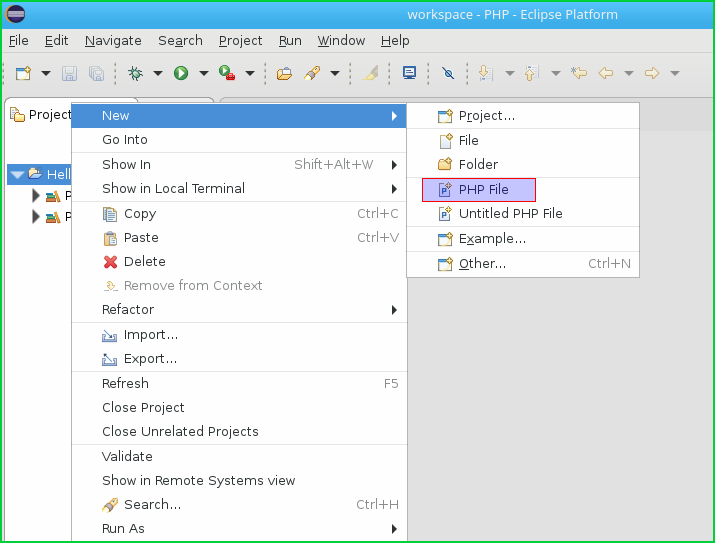Choose Go Into from context menu
The height and width of the screenshot is (543, 715).
point(239,140)
